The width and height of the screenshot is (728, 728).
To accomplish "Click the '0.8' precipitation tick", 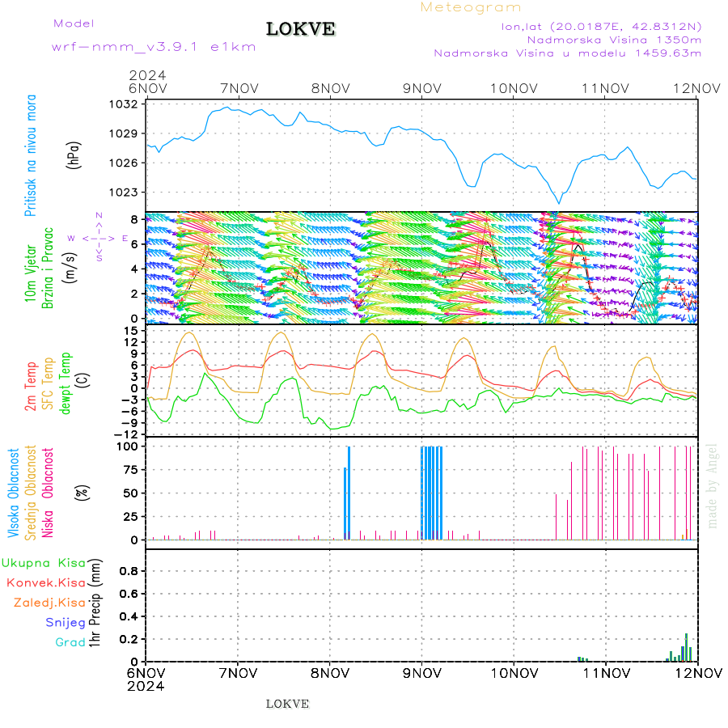I will click(x=129, y=571).
